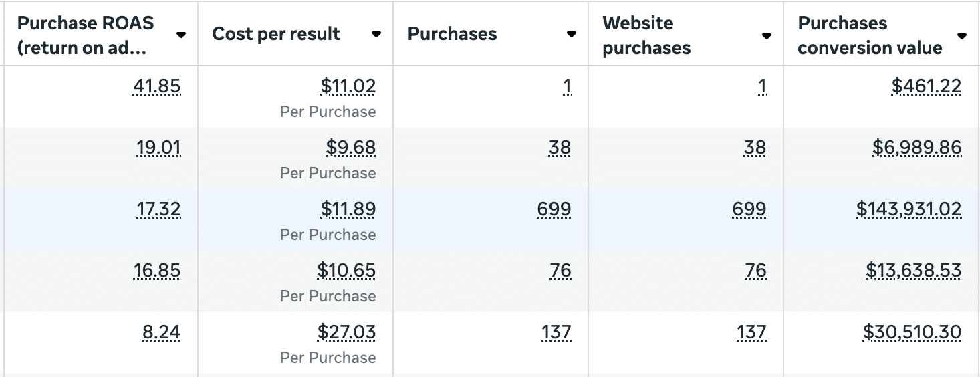This screenshot has width=980, height=377.
Task: Click the $27.03 cost per result value
Action: point(346,332)
